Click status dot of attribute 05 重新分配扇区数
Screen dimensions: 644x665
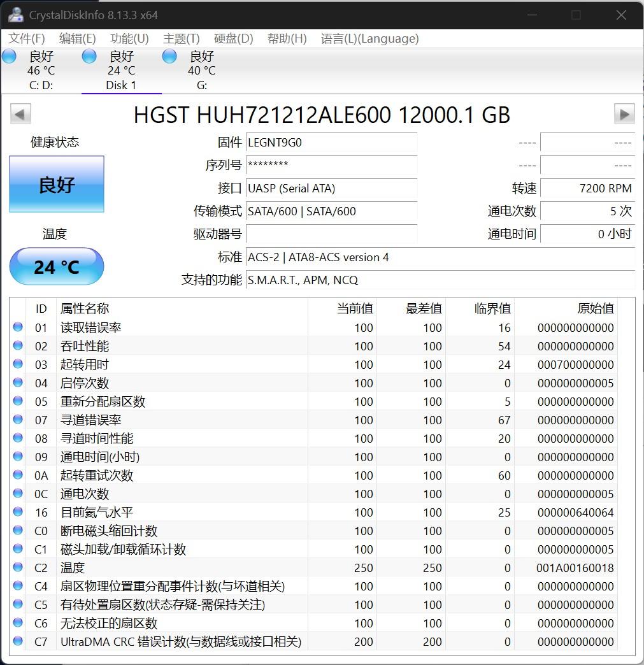pyautogui.click(x=18, y=401)
